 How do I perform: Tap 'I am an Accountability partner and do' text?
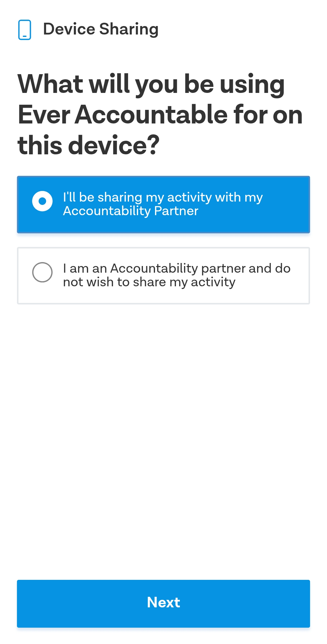pyautogui.click(x=177, y=268)
